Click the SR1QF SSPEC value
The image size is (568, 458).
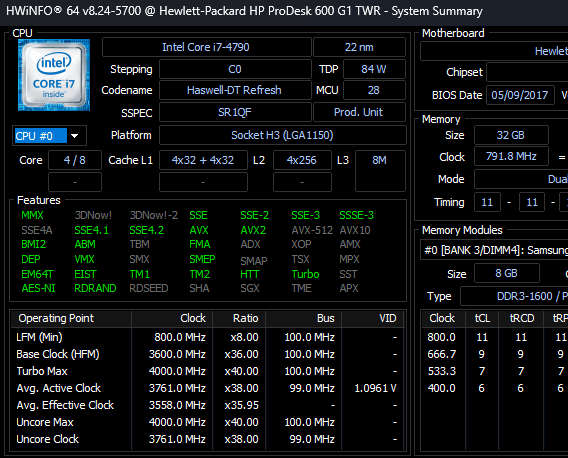click(234, 112)
